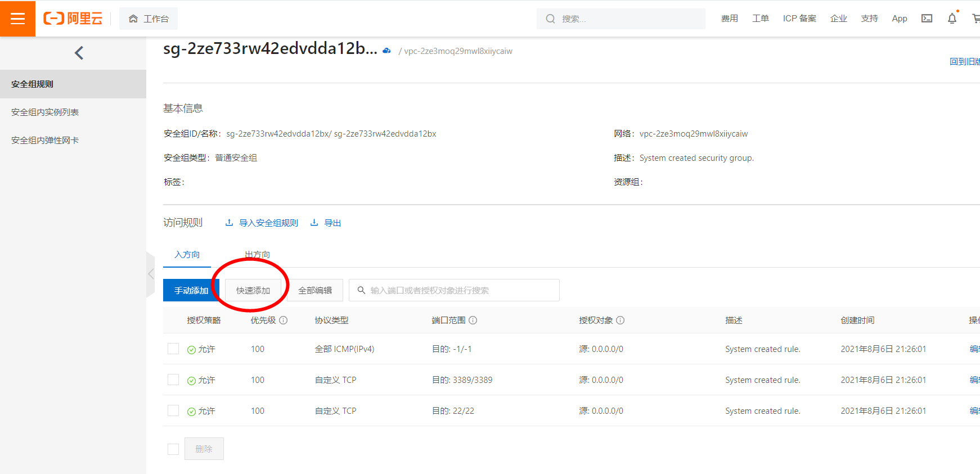This screenshot has height=474, width=980.
Task: Click the 3389/3389 port range cell
Action: pyautogui.click(x=462, y=380)
